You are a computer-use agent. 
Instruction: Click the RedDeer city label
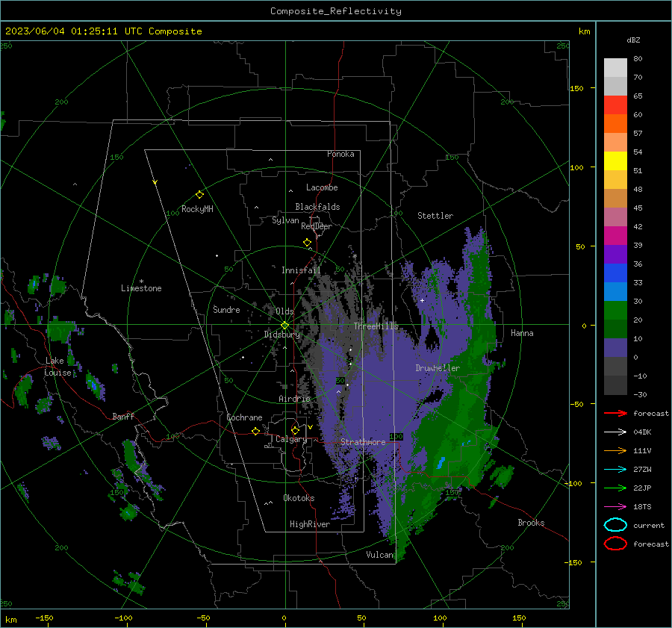point(317,226)
